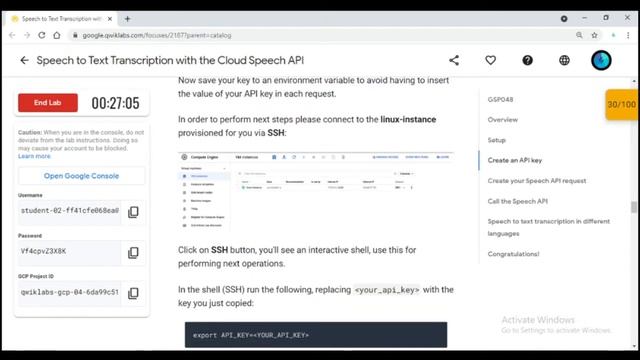Reload the page in Chrome
The height and width of the screenshot is (360, 640).
coord(42,36)
